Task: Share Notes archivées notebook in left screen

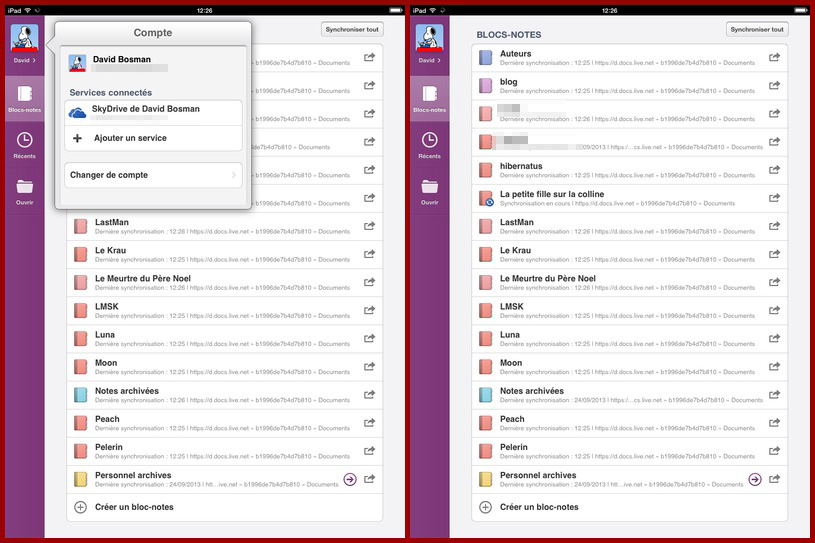Action: [x=370, y=394]
